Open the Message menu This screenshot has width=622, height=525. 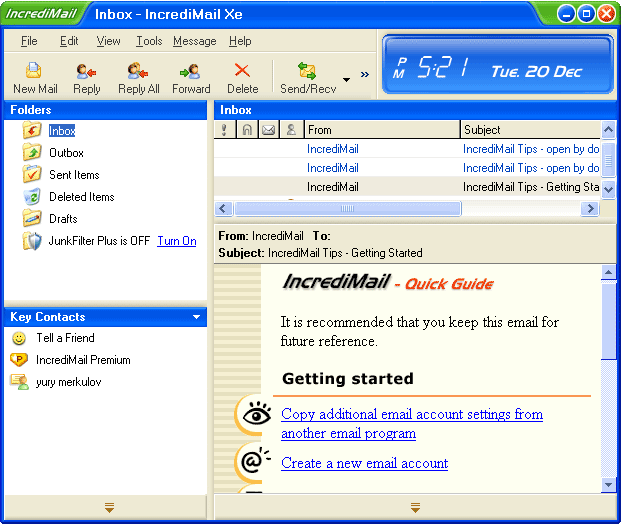point(194,41)
